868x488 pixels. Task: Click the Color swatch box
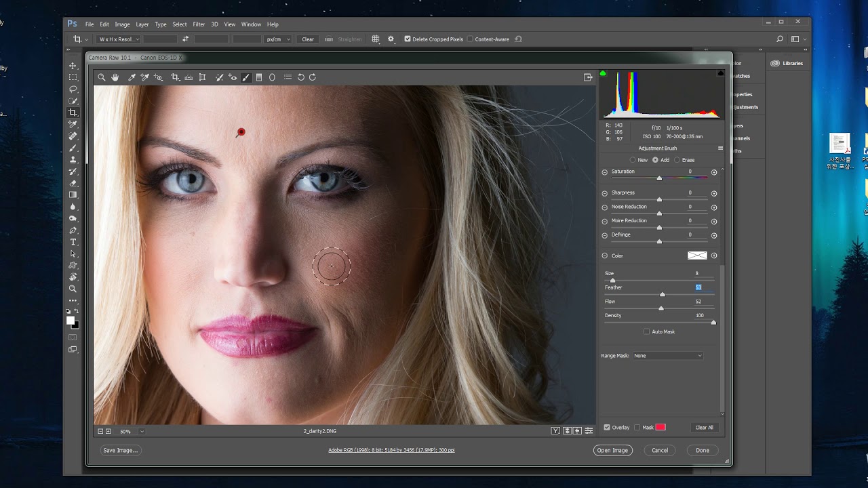click(x=697, y=256)
